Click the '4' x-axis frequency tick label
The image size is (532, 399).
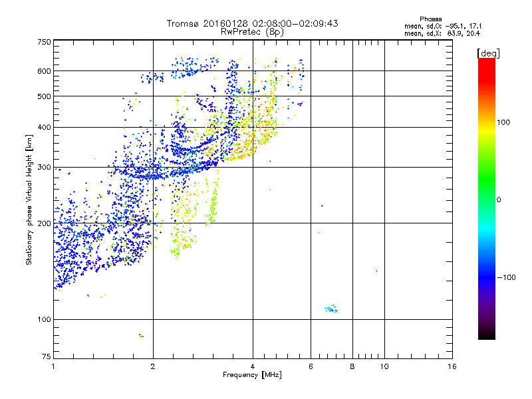click(x=253, y=366)
